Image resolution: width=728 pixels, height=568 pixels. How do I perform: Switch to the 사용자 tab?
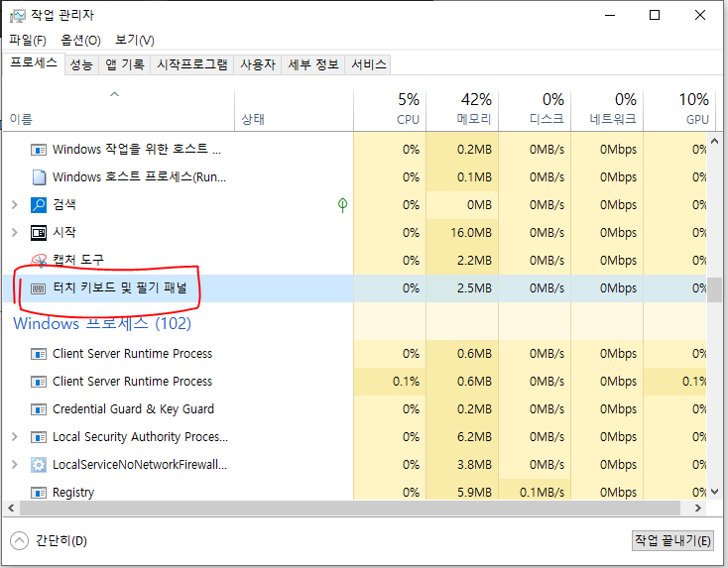[258, 64]
